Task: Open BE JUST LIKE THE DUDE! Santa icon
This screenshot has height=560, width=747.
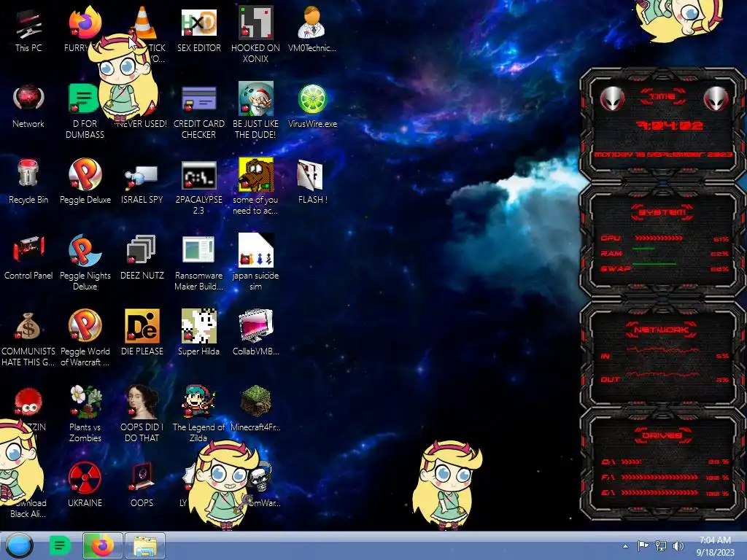Action: coord(256,111)
